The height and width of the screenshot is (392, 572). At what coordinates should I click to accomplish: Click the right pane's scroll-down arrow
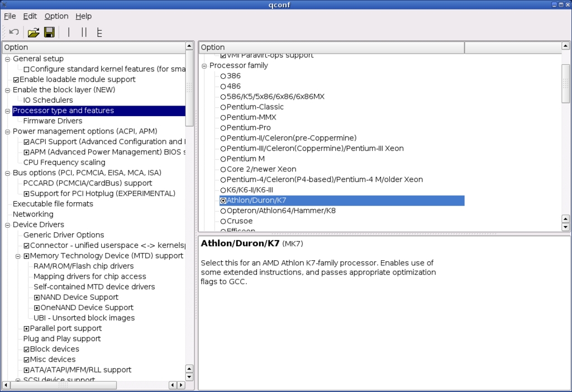click(565, 227)
